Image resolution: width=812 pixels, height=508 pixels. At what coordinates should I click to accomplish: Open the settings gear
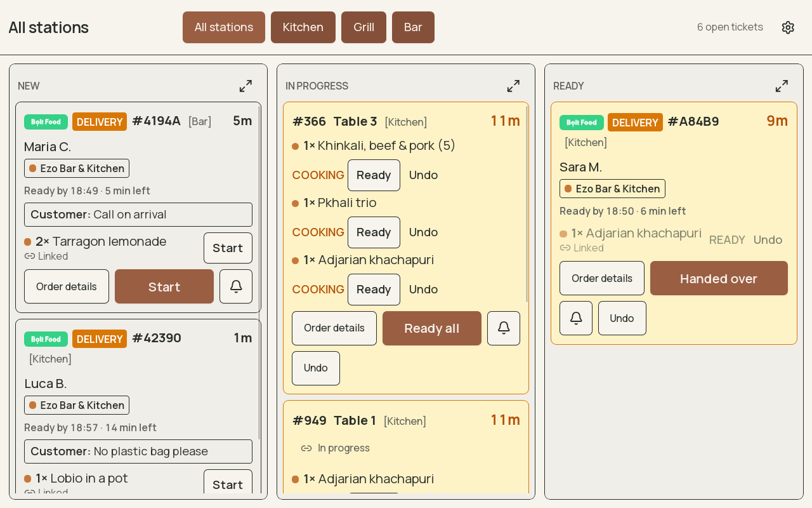(788, 27)
